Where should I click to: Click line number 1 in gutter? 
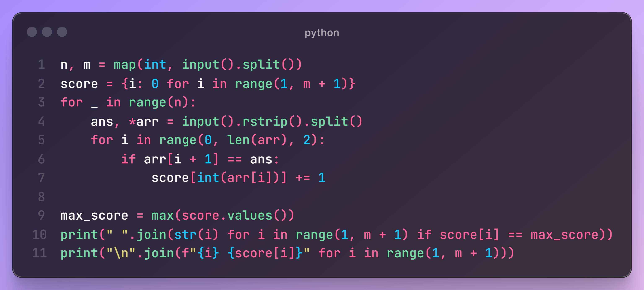(x=42, y=65)
